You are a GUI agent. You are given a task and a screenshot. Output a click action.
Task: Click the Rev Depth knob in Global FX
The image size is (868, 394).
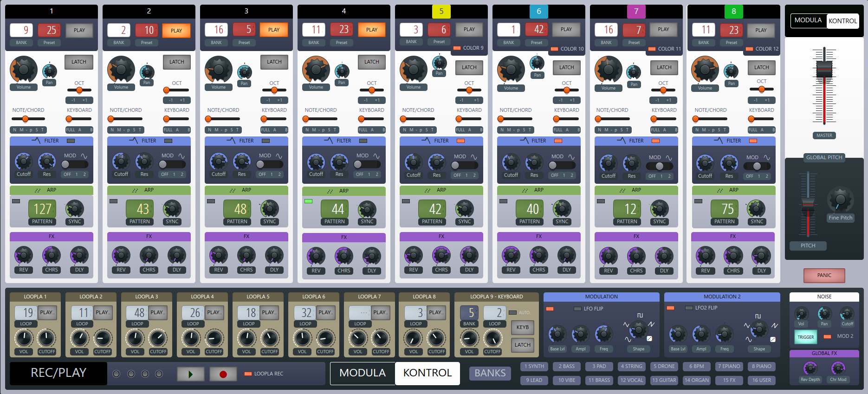point(810,368)
